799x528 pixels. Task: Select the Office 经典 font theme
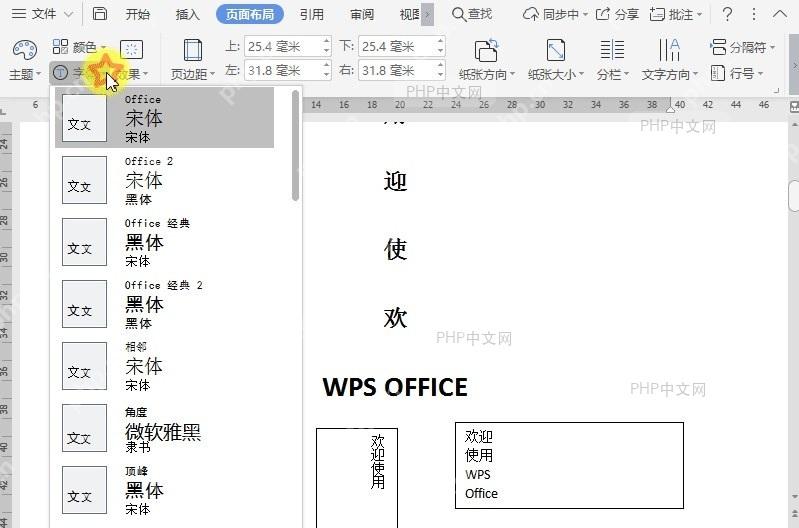[164, 242]
